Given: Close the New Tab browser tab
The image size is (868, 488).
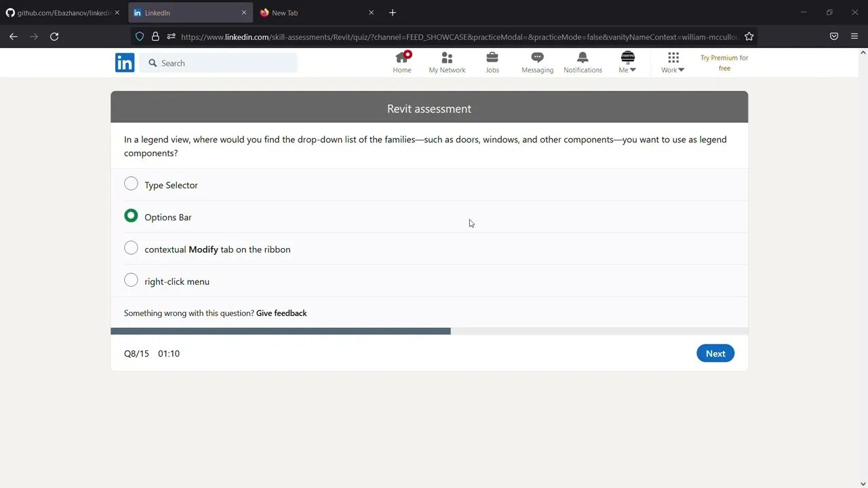Looking at the screenshot, I should tap(371, 13).
